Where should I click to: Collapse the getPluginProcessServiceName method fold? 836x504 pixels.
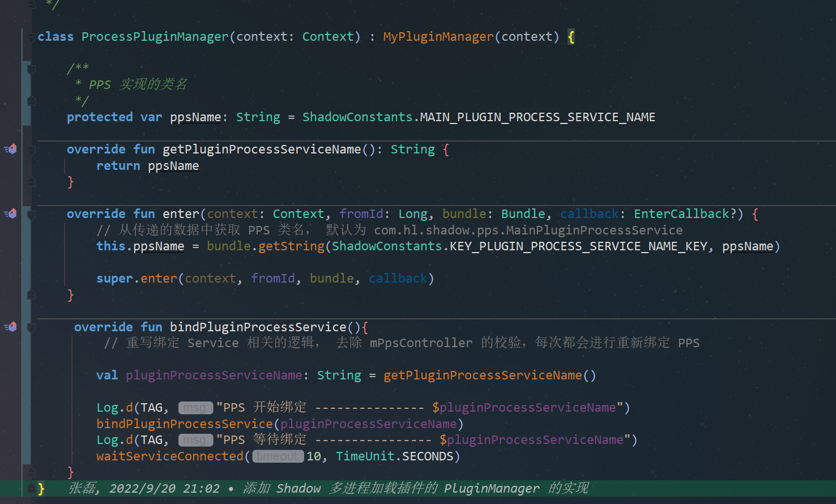tap(31, 149)
